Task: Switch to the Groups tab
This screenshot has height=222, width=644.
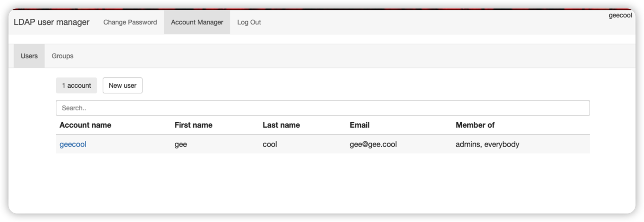Action: pyautogui.click(x=62, y=56)
